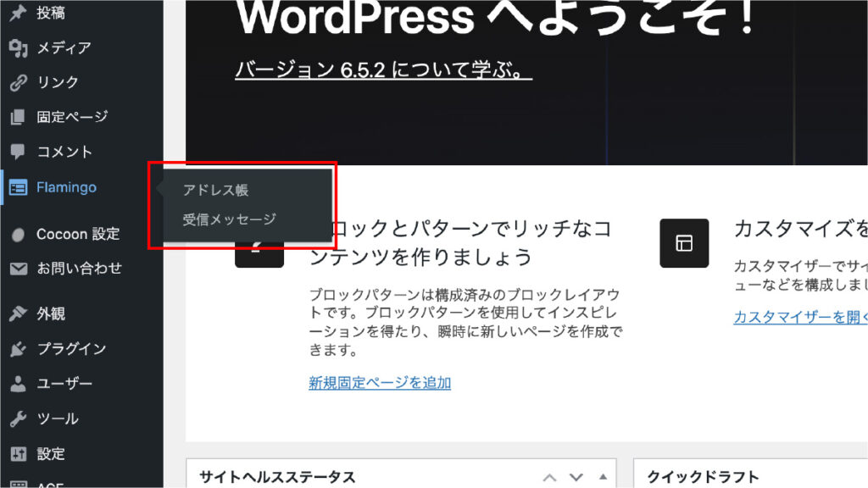Screen dimensions: 868x488
Task: Collapse the サイトヘルスステータス panel
Action: click(603, 477)
